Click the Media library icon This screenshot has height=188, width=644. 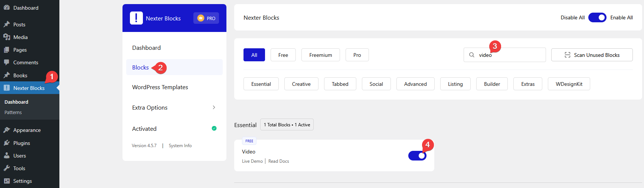pyautogui.click(x=7, y=37)
